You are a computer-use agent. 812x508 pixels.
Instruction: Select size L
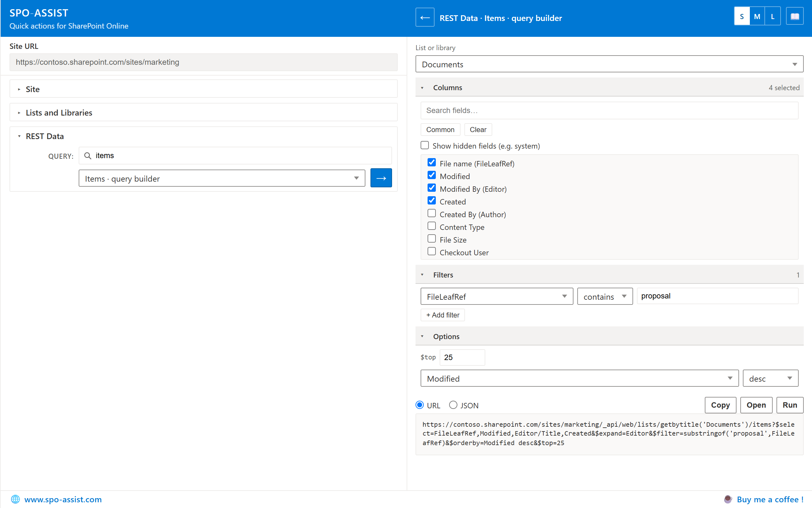point(772,17)
